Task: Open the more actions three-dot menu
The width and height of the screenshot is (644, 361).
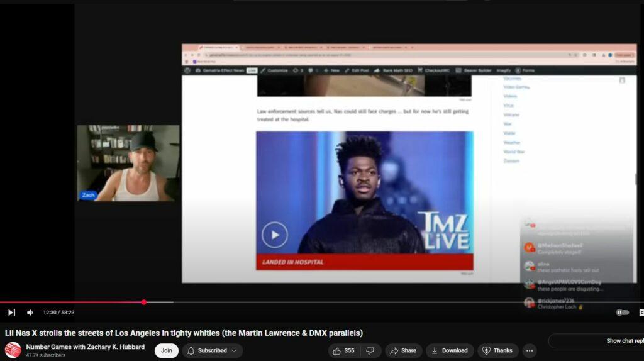Action: [530, 351]
